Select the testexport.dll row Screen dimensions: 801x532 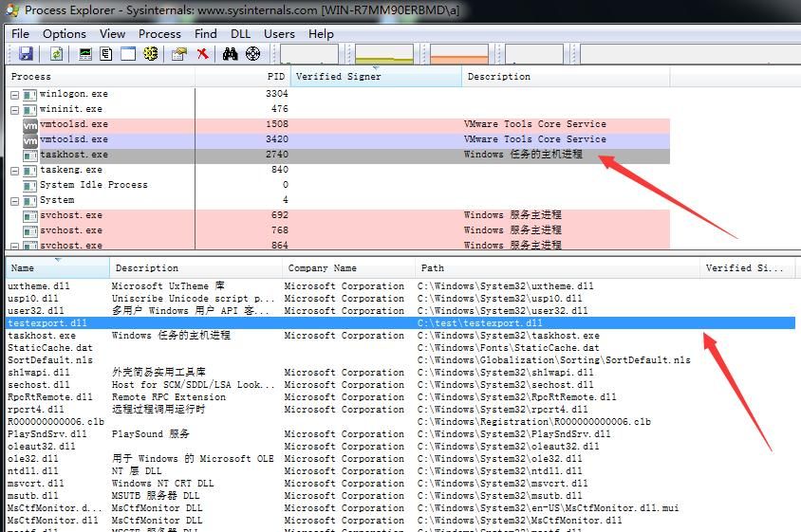coord(400,322)
